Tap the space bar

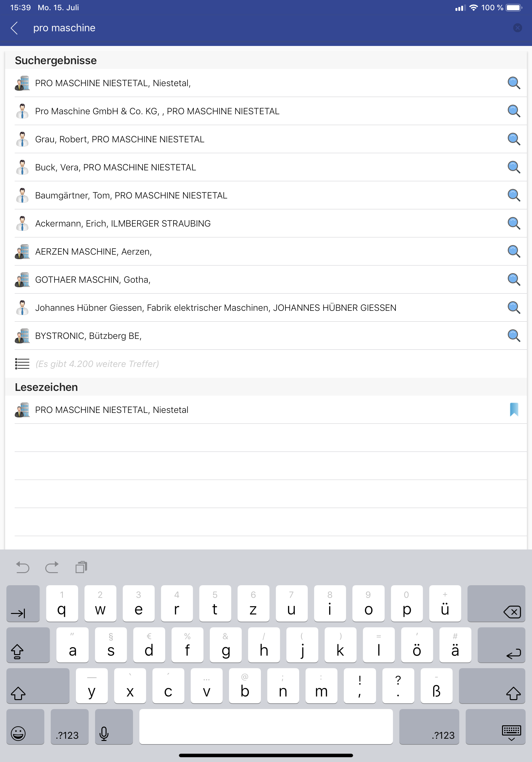point(266,727)
